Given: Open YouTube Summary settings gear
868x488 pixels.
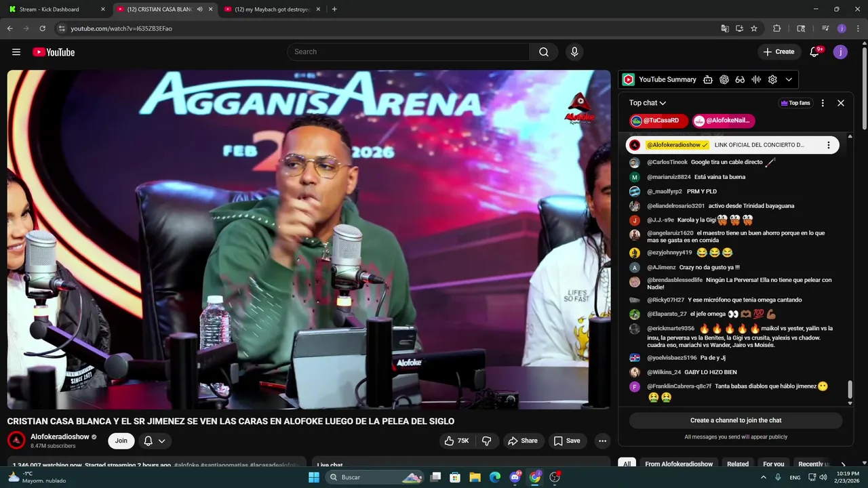Looking at the screenshot, I should click(x=772, y=80).
